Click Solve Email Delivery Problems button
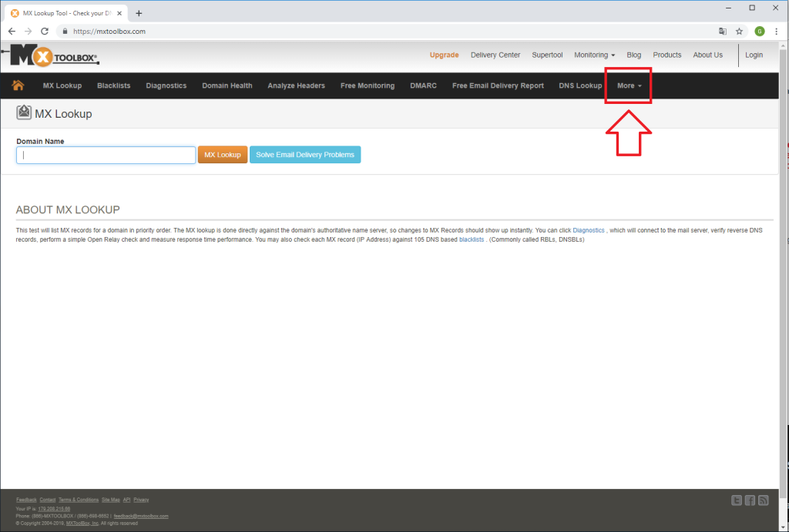This screenshot has height=532, width=789. point(305,155)
